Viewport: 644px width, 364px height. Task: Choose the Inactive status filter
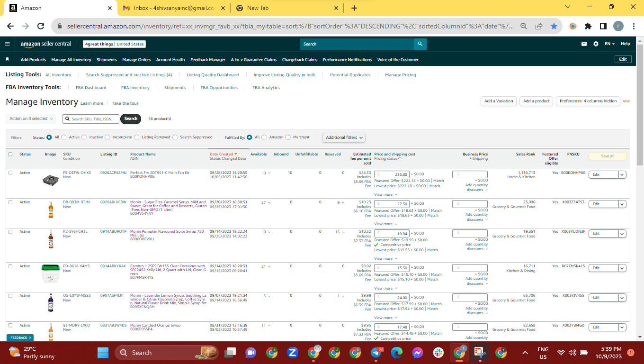click(84, 137)
